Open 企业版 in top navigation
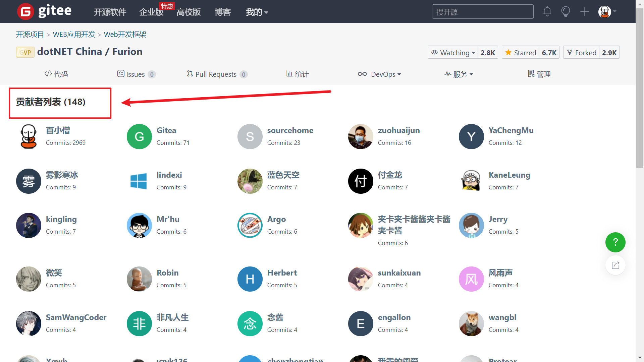The height and width of the screenshot is (362, 644). 151,12
